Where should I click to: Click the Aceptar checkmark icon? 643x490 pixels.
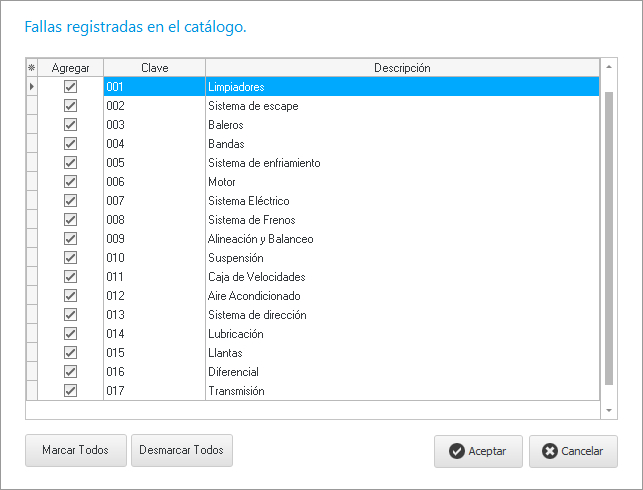tap(456, 451)
